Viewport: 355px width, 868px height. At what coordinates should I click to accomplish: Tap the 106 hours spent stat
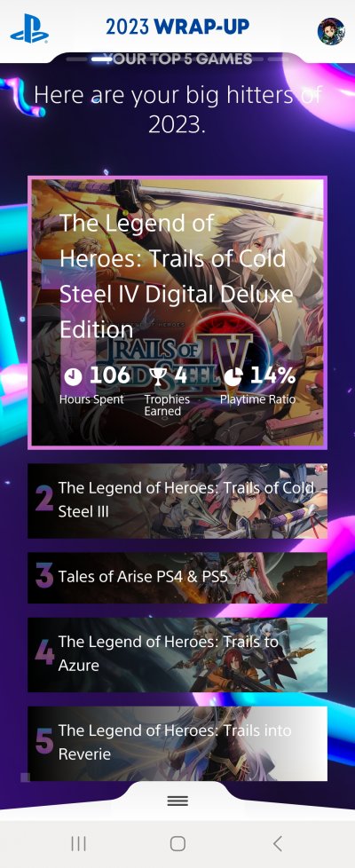tap(110, 375)
